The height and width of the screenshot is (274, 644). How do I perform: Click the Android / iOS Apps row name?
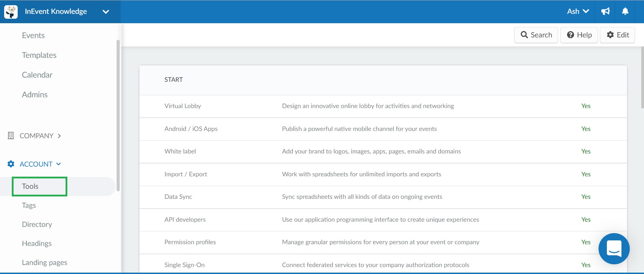click(x=191, y=129)
